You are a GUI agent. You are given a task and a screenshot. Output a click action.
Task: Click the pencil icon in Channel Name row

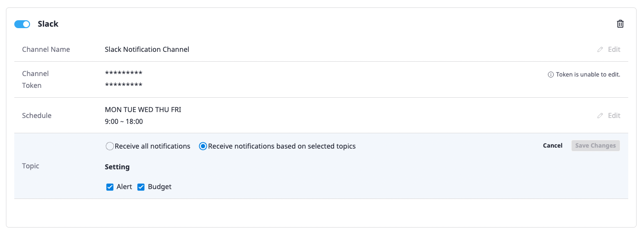coord(600,49)
